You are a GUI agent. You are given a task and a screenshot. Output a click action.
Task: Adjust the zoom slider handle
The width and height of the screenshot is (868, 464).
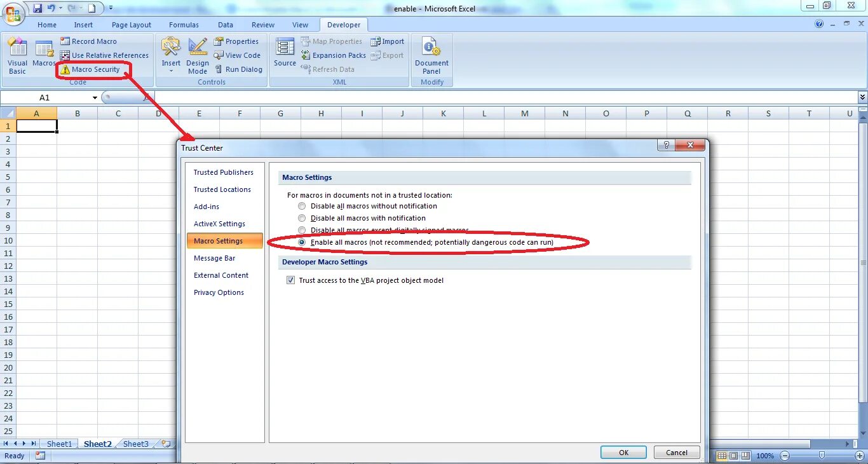point(822,456)
